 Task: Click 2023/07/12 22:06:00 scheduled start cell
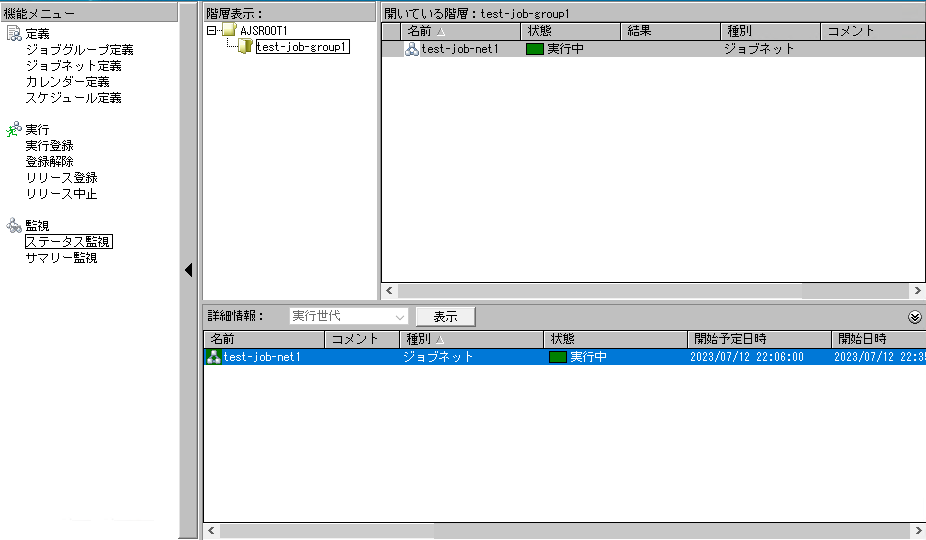[x=746, y=357]
